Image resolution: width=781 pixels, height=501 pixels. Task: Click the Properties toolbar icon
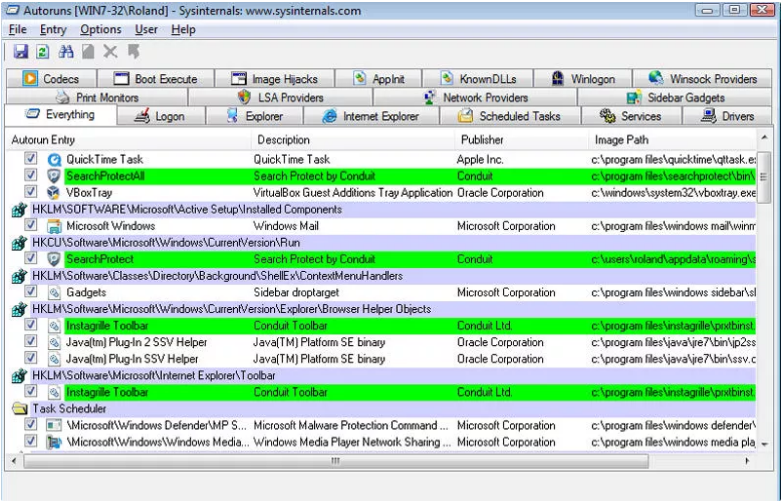[88, 51]
